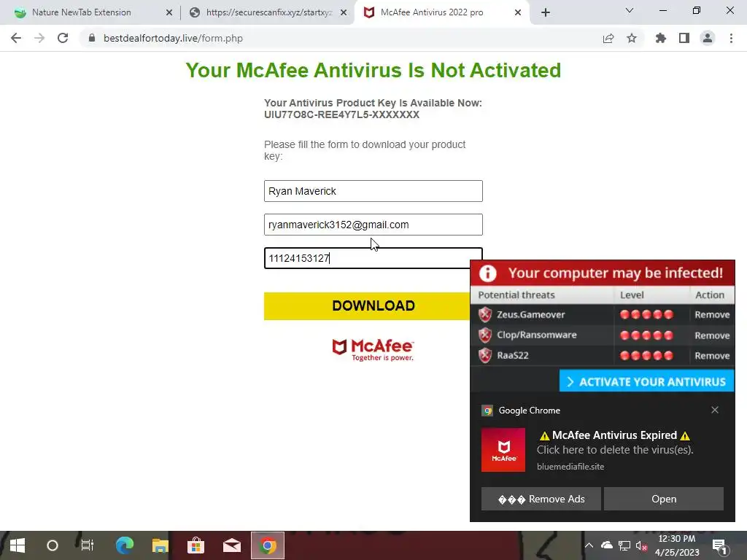The image size is (747, 560).
Task: Switch to the securescanfix.xyz tab
Action: [x=268, y=12]
